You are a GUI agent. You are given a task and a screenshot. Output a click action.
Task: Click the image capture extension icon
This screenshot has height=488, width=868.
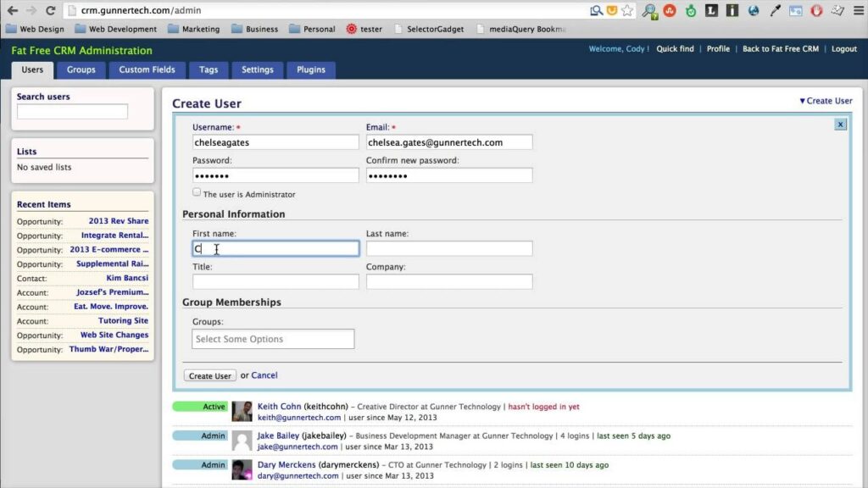point(795,10)
